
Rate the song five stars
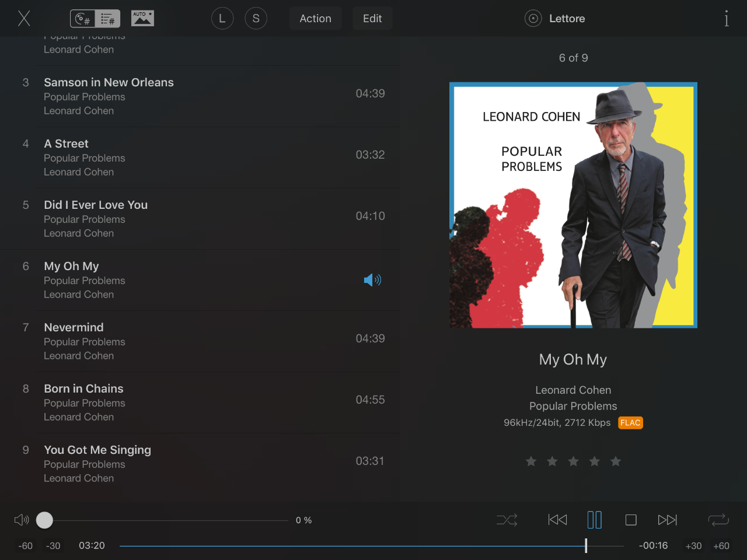click(616, 461)
